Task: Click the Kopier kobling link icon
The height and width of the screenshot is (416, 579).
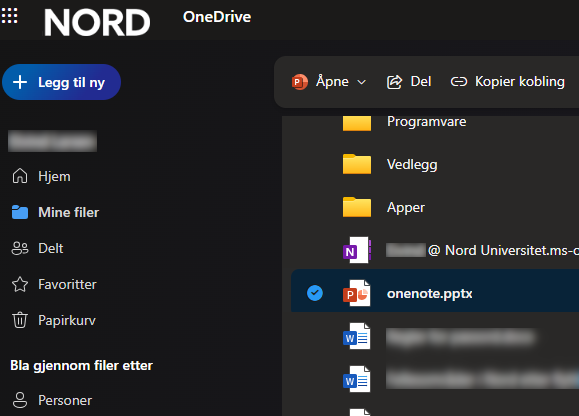Action: coord(459,82)
